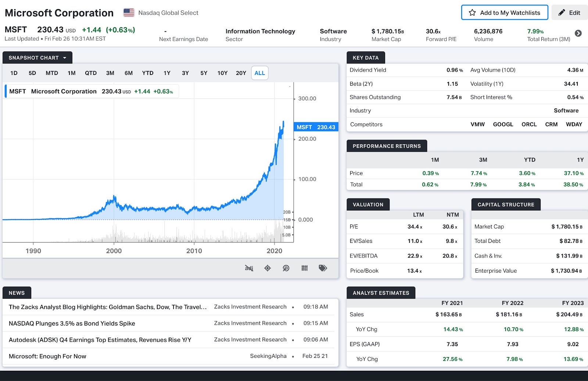Click the Beta (2Y) value 1.15

[x=452, y=84]
